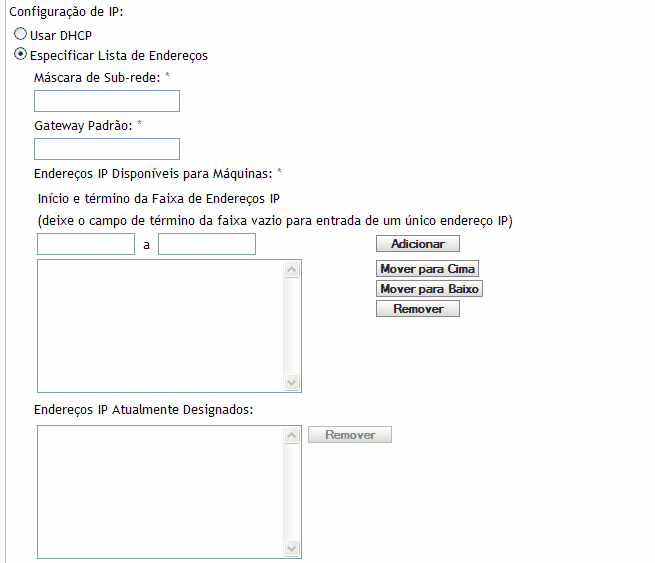Click Mover para Cima button

point(427,269)
